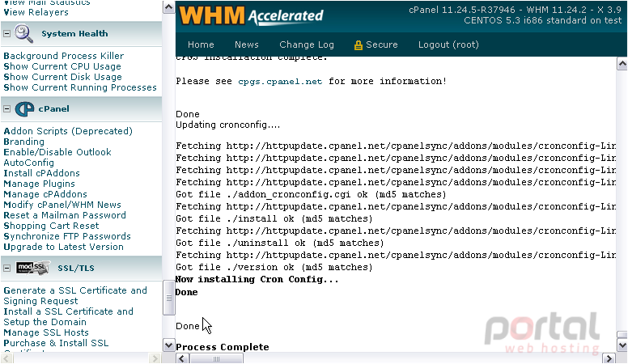
Task: Click the modSSL icon beside SSL/TLS
Action: tap(33, 268)
